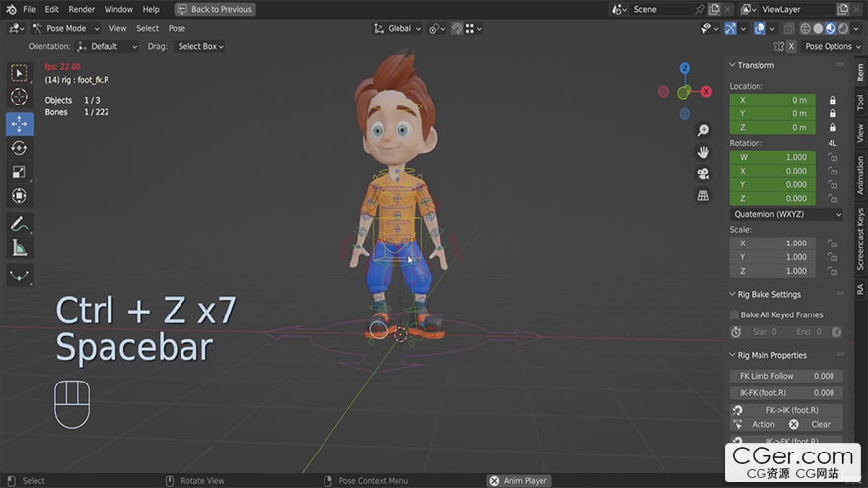Switch to the Animation sidebar tab
This screenshot has height=488, width=868.
click(860, 174)
